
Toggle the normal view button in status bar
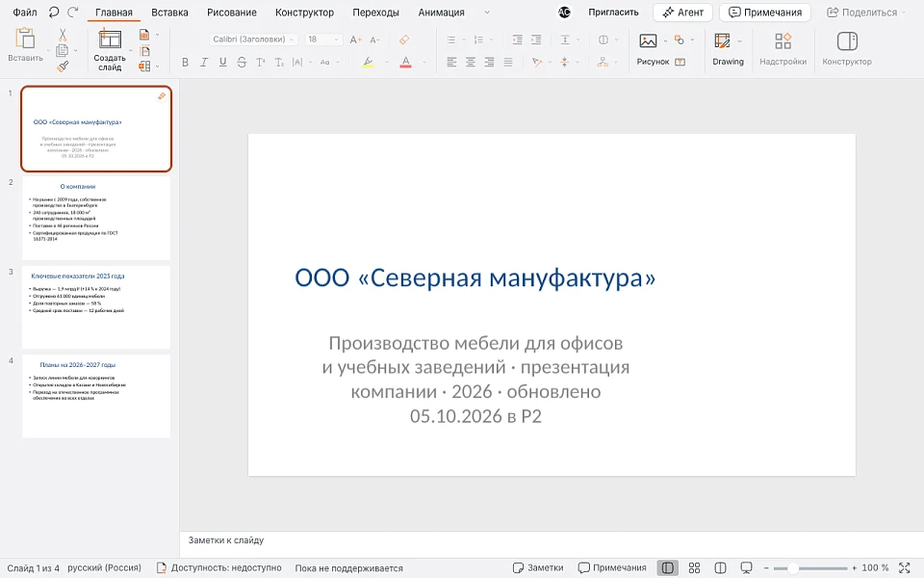coord(668,568)
